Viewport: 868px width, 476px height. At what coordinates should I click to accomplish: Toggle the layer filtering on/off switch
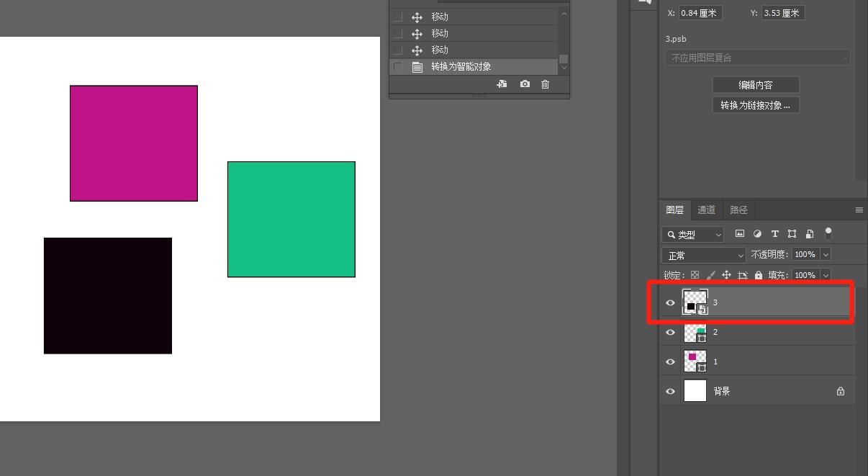point(828,233)
